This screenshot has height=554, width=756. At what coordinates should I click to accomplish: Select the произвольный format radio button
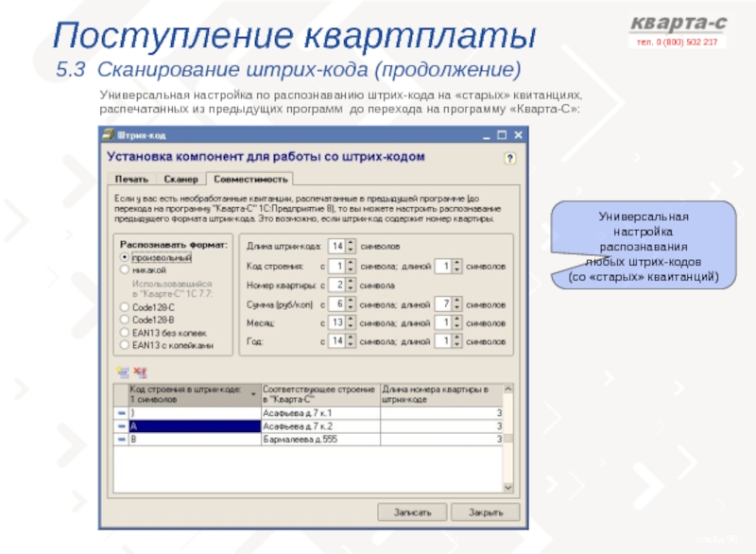[x=125, y=257]
